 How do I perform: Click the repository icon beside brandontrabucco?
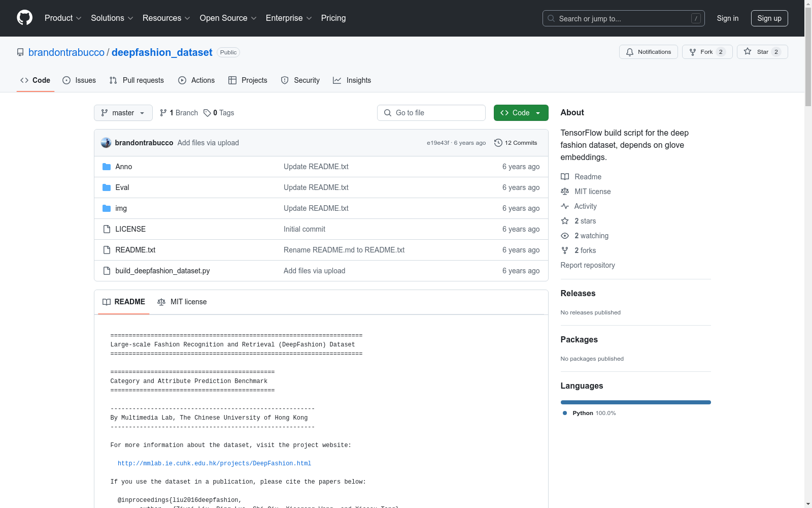20,52
